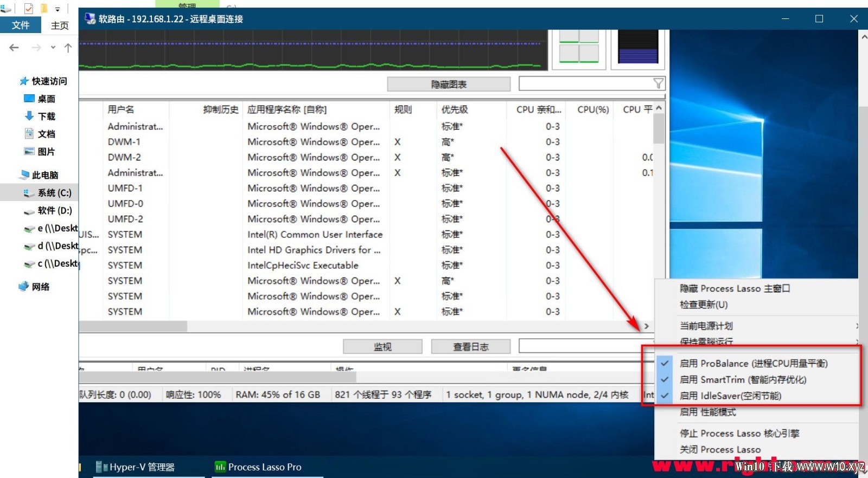
Task: Click the log pane horizontal scrollbar thumb
Action: click(x=218, y=376)
